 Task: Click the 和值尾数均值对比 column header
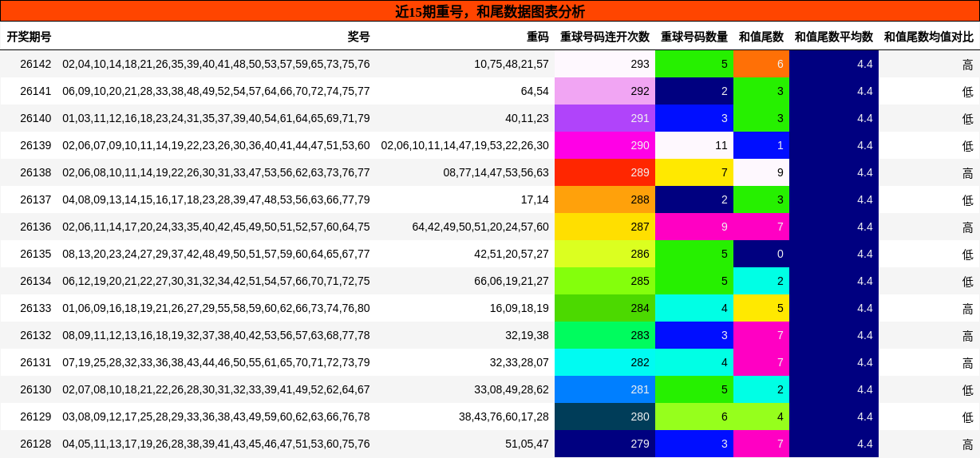929,37
